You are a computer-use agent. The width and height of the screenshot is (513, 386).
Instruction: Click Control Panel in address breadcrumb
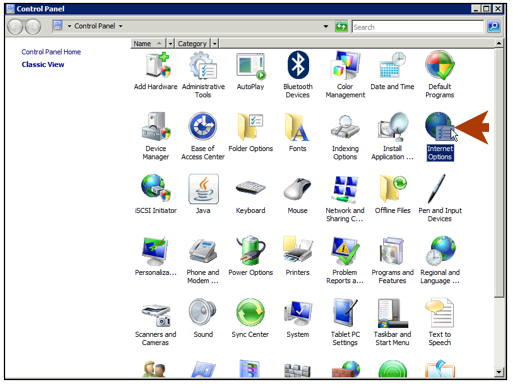point(95,26)
